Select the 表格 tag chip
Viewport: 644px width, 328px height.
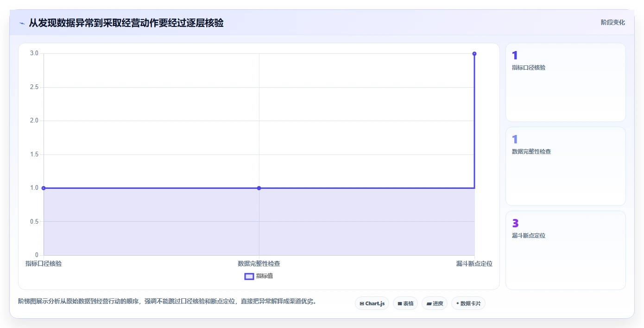point(405,303)
